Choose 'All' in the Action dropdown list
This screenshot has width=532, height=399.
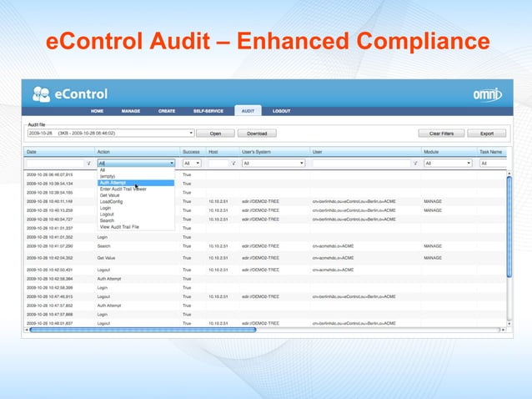pyautogui.click(x=136, y=170)
